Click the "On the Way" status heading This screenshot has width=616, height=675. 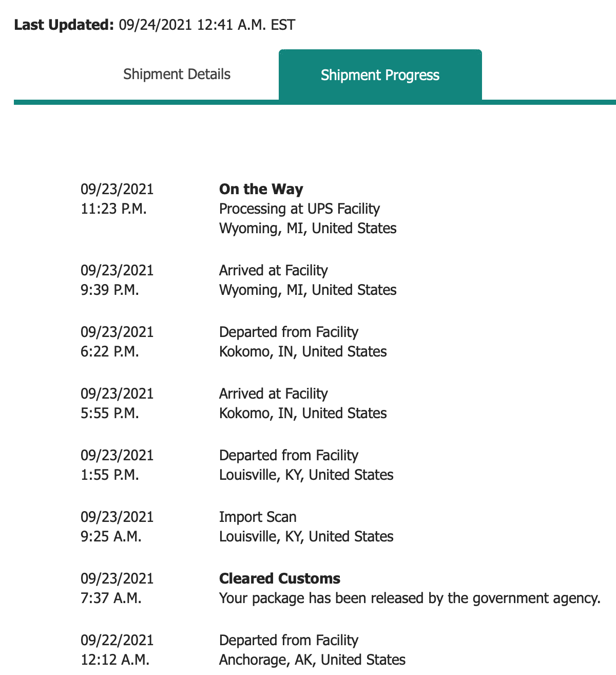tap(261, 189)
